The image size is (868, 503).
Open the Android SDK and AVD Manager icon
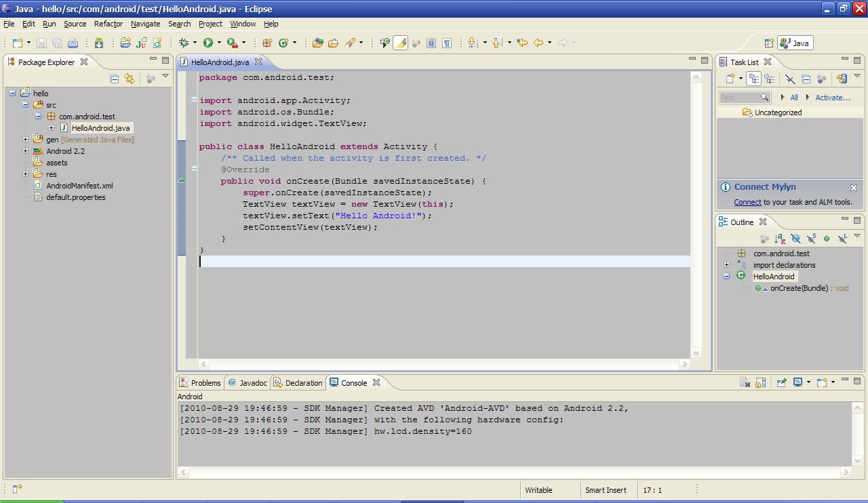[x=99, y=43]
